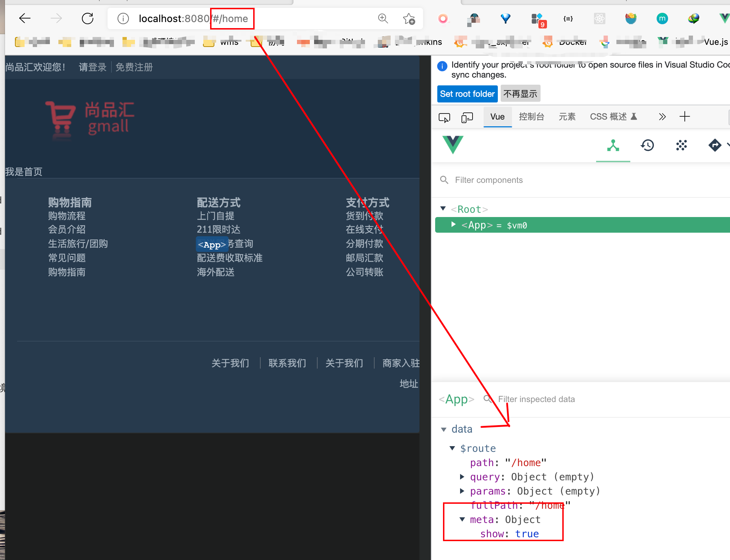Click the address bar URL localhost:8080

click(174, 19)
